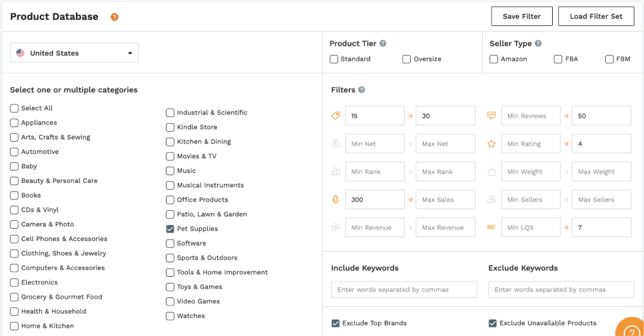
Task: Check the Home & Kitchen category
Action: tap(15, 326)
